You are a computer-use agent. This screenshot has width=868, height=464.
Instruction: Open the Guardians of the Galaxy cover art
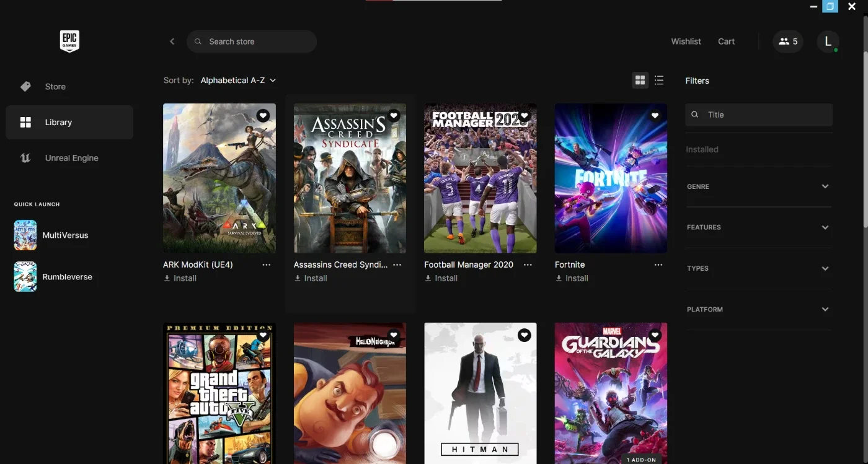pos(611,393)
